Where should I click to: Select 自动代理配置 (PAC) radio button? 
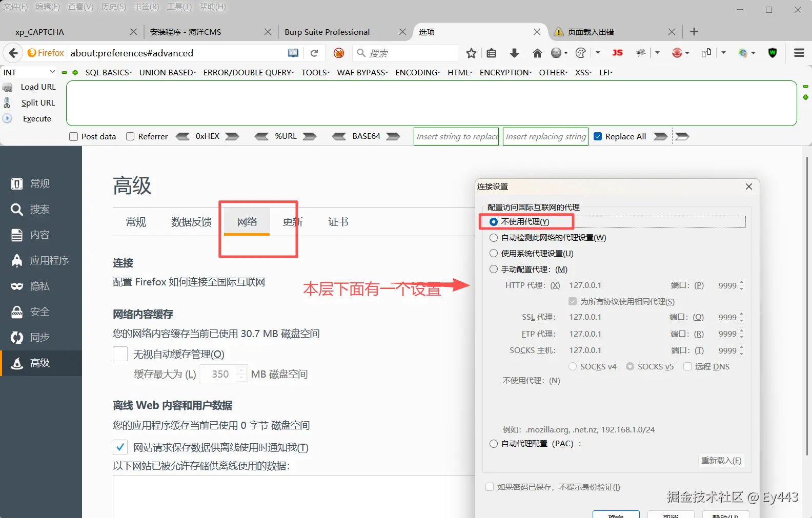(494, 444)
